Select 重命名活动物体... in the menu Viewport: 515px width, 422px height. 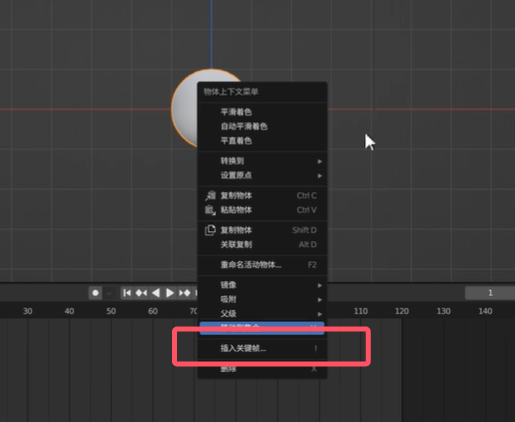(x=262, y=265)
